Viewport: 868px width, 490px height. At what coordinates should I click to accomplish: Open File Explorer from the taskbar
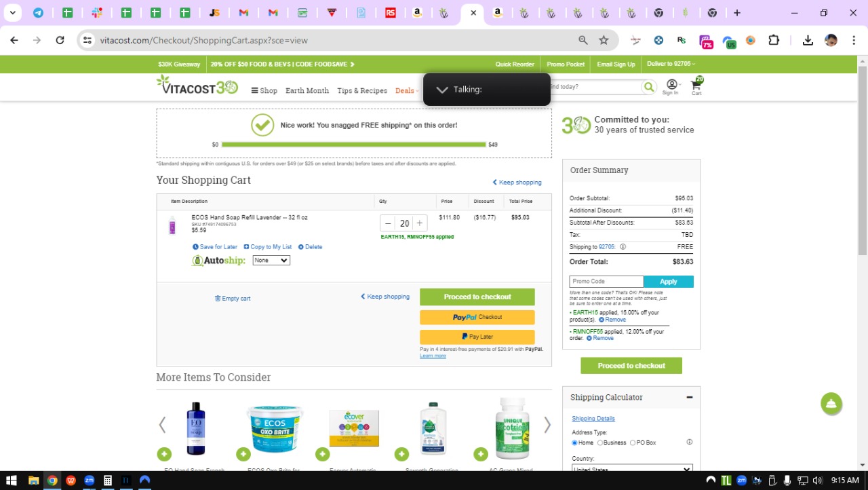33,480
